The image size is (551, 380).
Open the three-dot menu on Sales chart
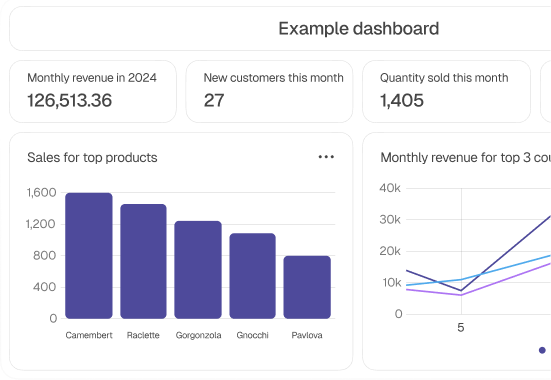[326, 157]
